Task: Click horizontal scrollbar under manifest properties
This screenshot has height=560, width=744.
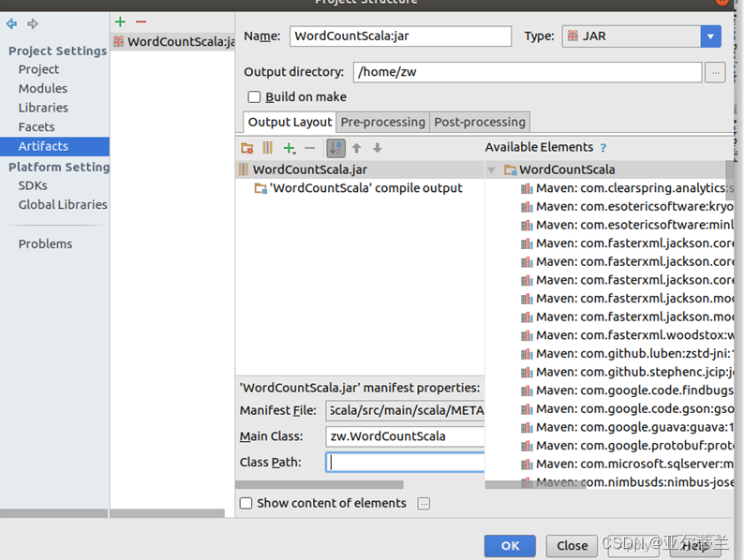Action: (320, 485)
